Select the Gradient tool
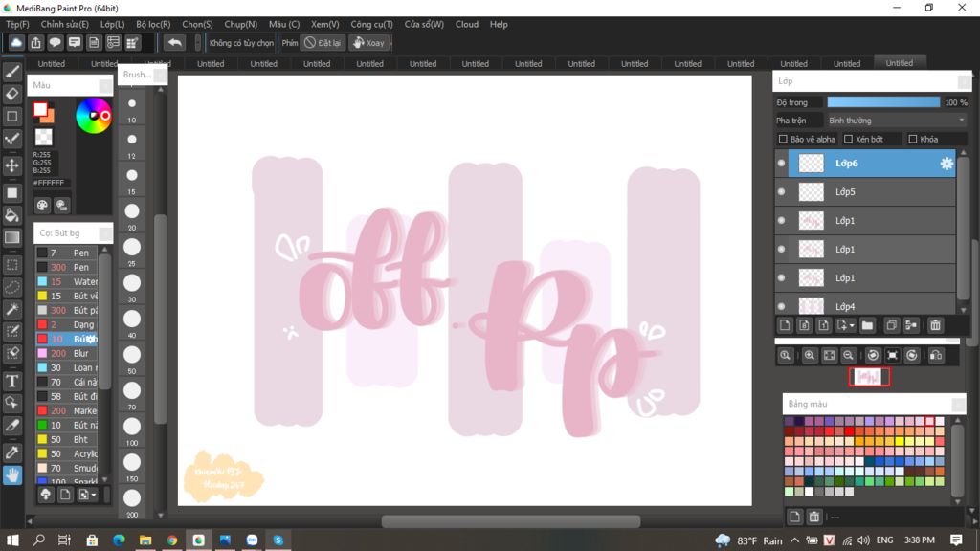Viewport: 980px width, 551px height. point(11,237)
